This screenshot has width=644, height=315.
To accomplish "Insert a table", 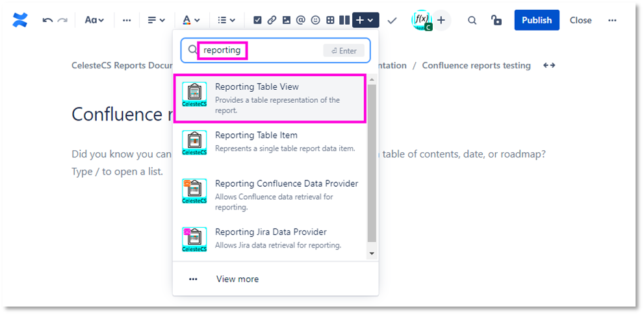I will [x=330, y=20].
